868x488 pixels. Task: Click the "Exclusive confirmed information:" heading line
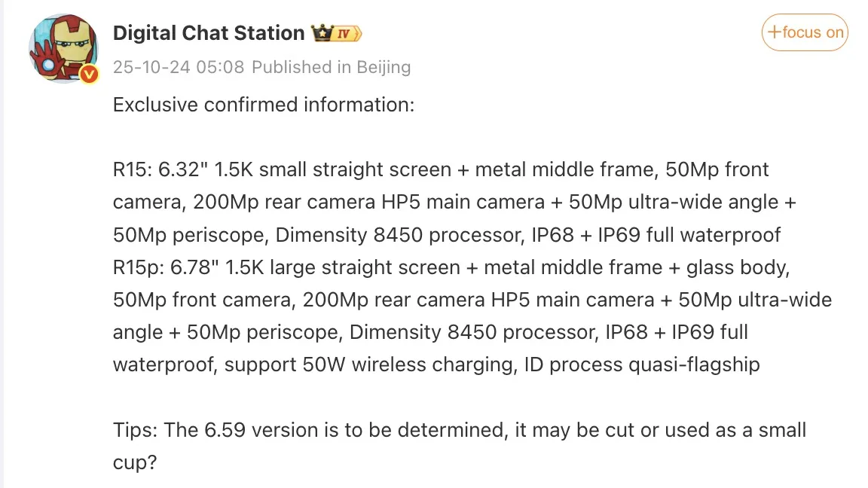coord(264,105)
